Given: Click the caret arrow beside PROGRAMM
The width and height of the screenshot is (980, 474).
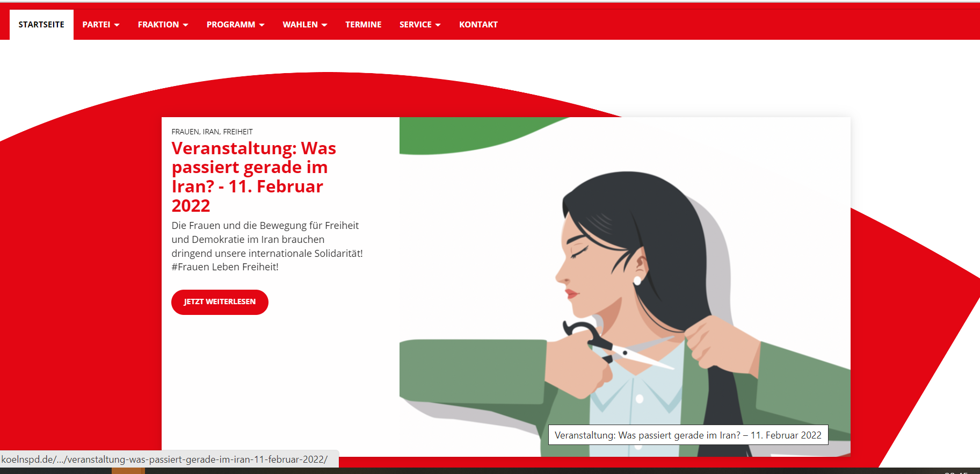Looking at the screenshot, I should (x=262, y=25).
